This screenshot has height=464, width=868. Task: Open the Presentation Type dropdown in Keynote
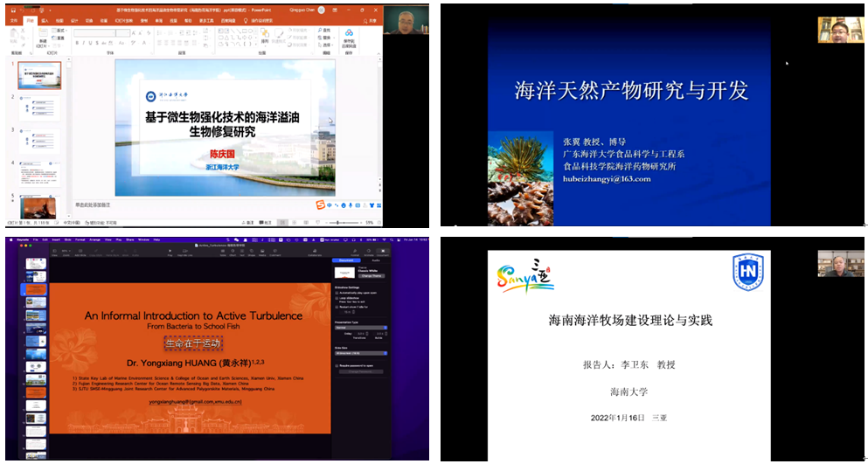[360, 328]
